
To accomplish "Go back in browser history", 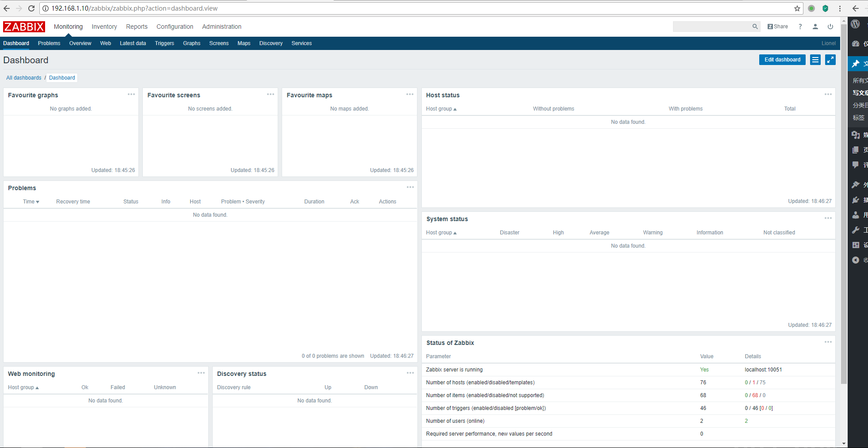I will (x=7, y=8).
